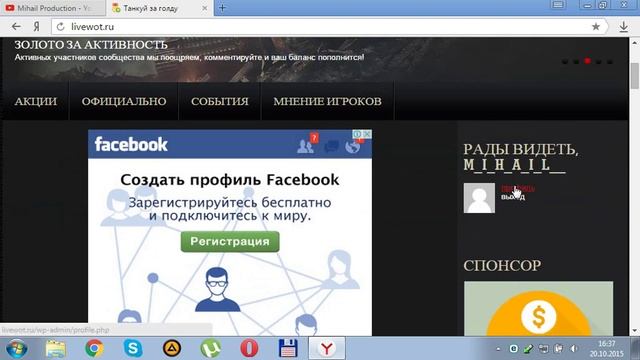Open the volume speaker tray icon
Image resolution: width=640 pixels, height=360 pixels.
pyautogui.click(x=574, y=349)
